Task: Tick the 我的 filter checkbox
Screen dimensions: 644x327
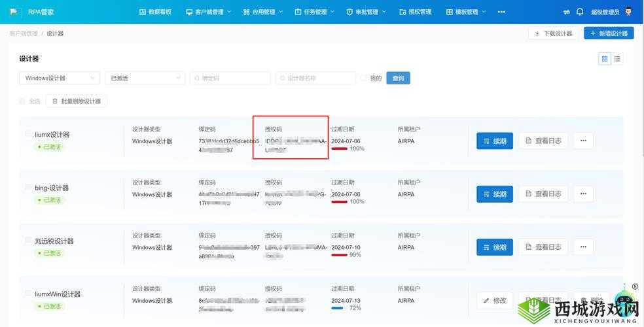Action: coord(364,78)
